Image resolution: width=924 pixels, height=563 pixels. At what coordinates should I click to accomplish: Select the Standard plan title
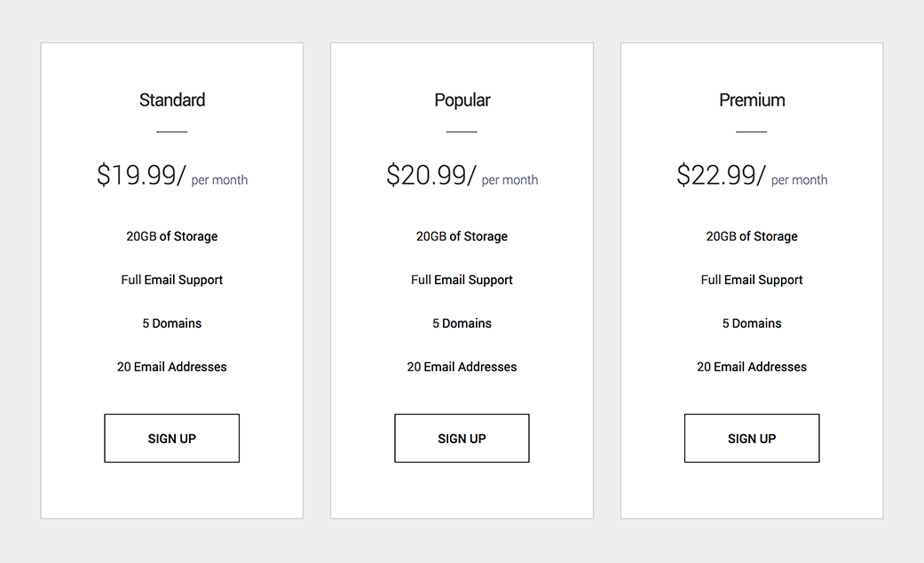click(x=172, y=100)
